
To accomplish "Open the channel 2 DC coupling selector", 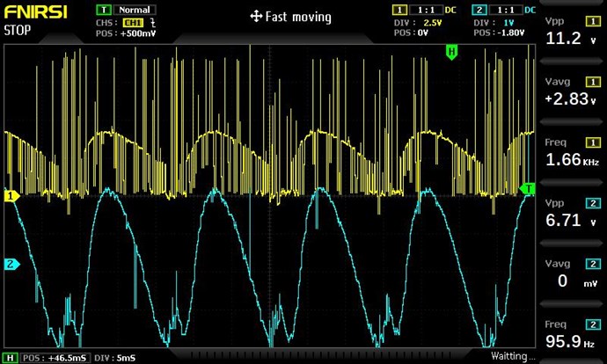I will pos(530,9).
